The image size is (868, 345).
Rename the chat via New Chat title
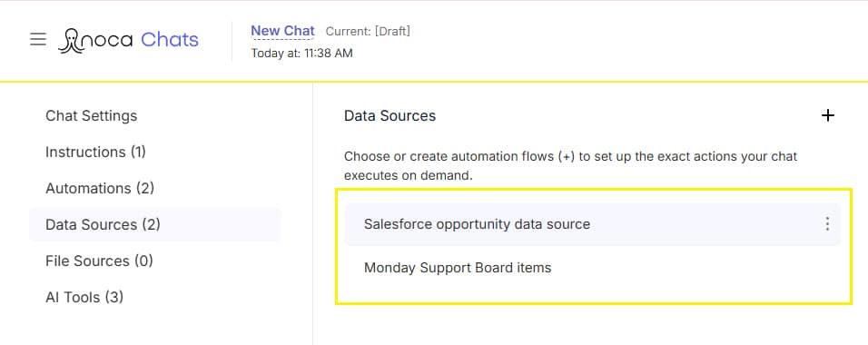(283, 31)
